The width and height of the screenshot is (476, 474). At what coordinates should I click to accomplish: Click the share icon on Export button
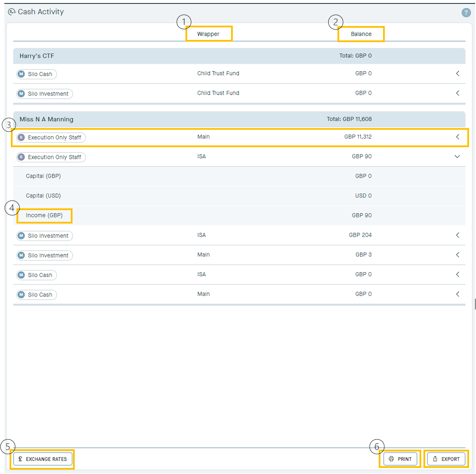[x=435, y=459]
